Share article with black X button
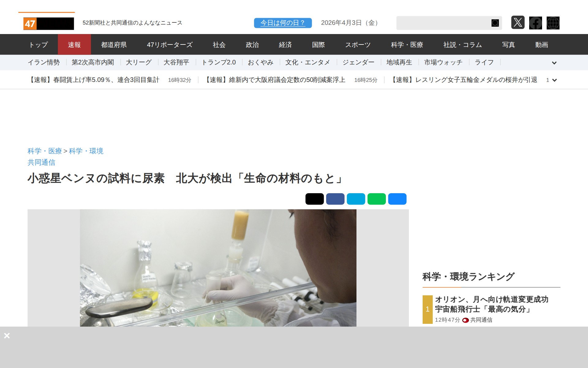The image size is (588, 368). [314, 199]
